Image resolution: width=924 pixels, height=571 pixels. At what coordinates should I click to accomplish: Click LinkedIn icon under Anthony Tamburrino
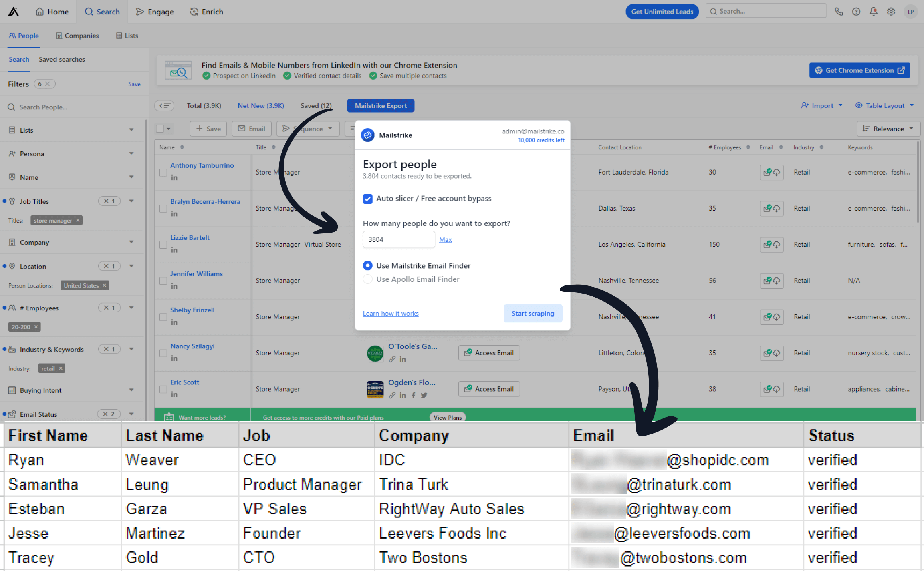(174, 178)
